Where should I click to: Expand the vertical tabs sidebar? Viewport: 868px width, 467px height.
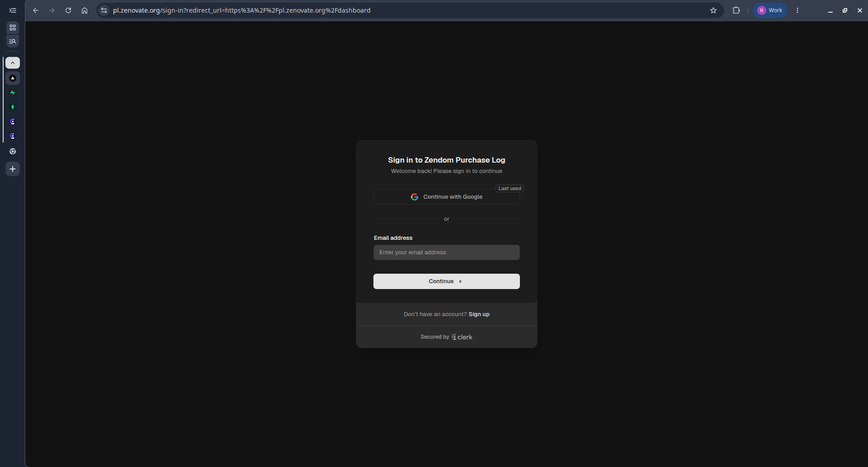click(x=13, y=10)
